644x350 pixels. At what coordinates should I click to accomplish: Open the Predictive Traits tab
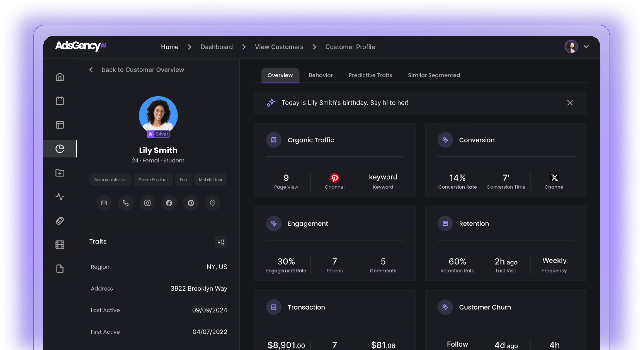pos(370,75)
